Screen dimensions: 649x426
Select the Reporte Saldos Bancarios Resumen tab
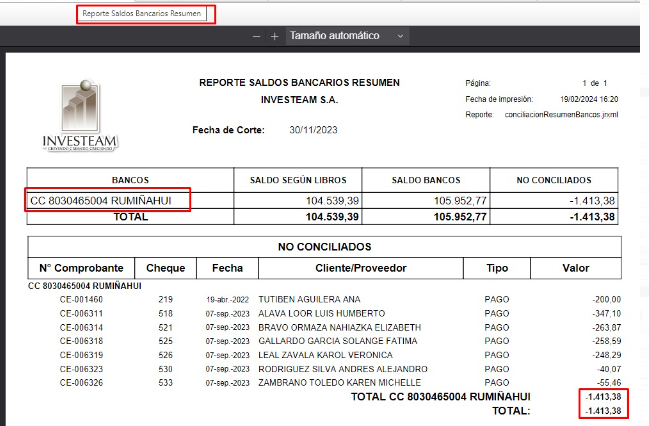pos(146,15)
